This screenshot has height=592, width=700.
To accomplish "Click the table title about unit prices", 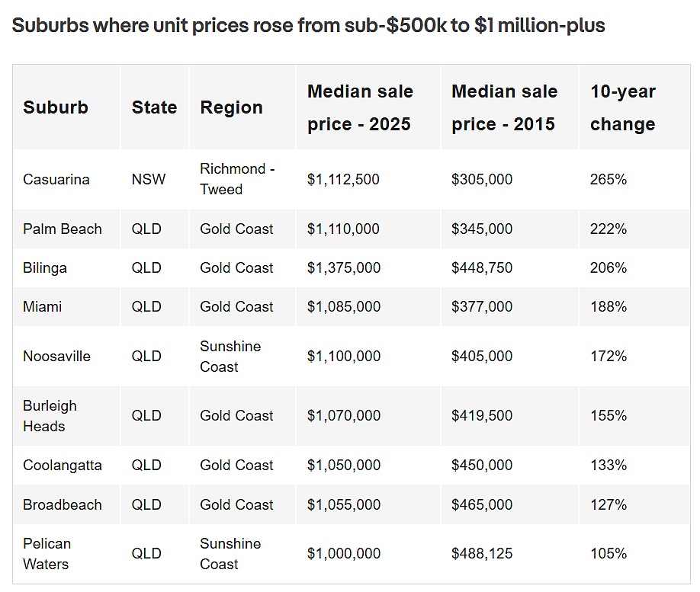I will [x=309, y=25].
